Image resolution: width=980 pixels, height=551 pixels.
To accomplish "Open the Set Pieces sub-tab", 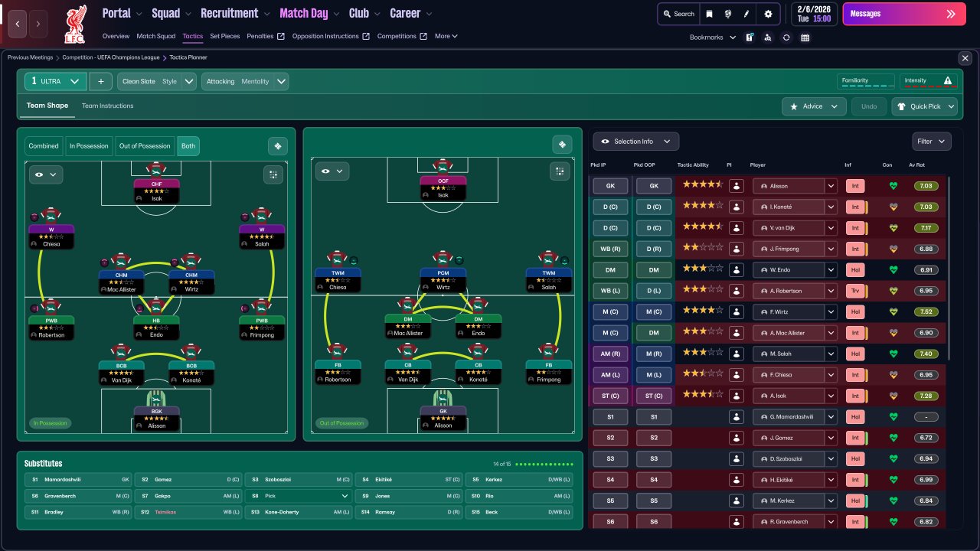I will [x=225, y=36].
